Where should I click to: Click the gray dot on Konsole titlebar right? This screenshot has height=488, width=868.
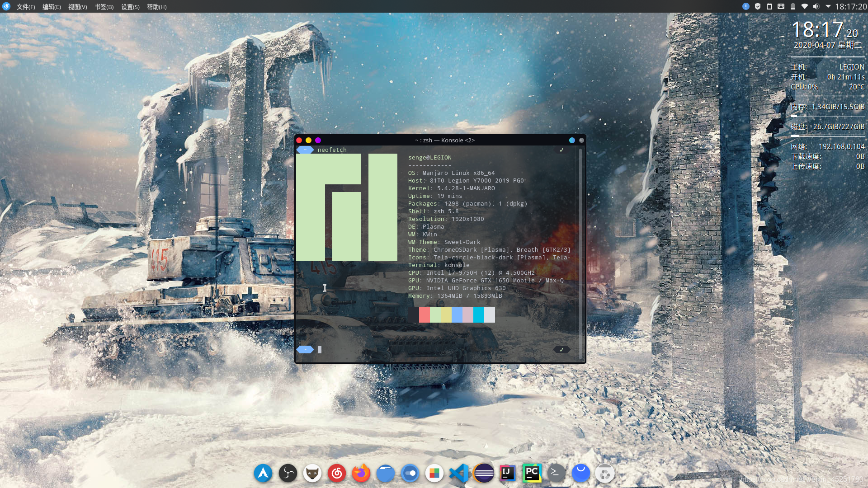click(582, 141)
